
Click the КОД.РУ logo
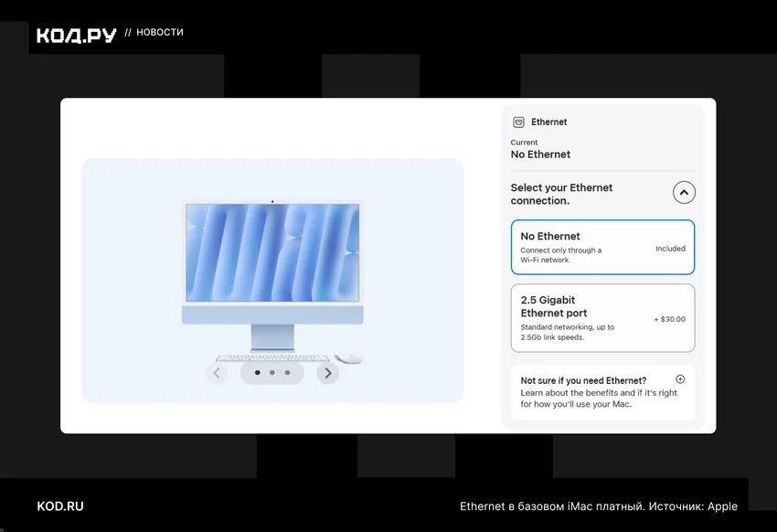coord(76,35)
